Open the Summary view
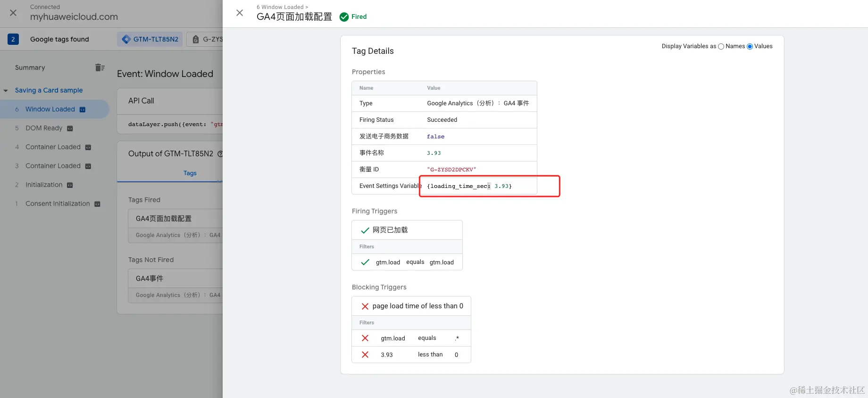The image size is (868, 398). pyautogui.click(x=30, y=68)
